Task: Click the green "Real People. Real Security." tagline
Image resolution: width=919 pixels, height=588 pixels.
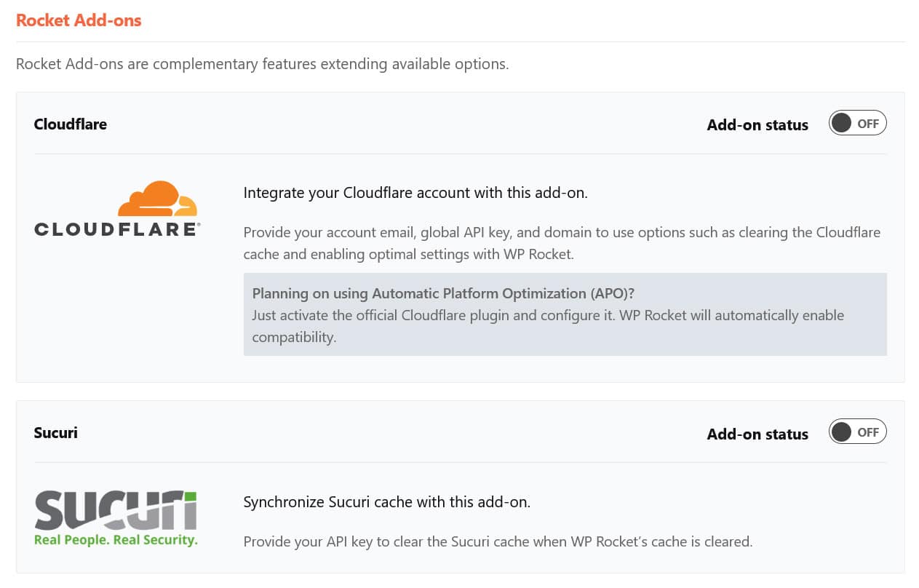Action: 116,540
